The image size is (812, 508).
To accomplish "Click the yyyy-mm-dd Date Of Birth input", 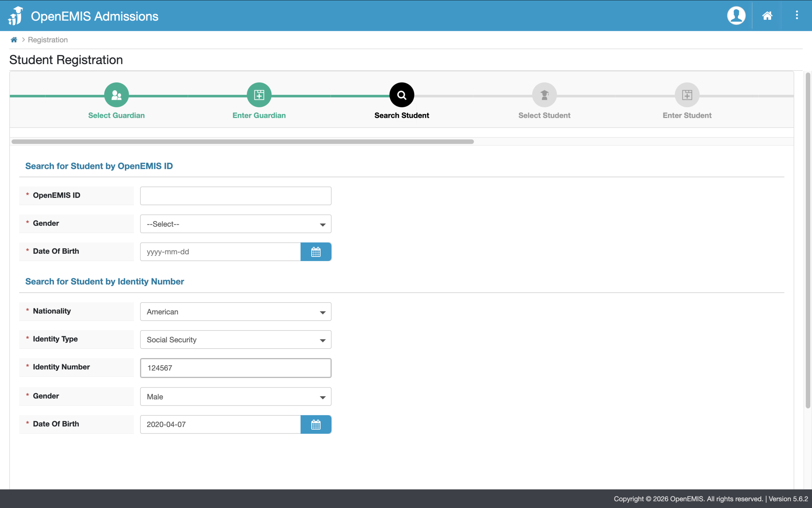I will coord(220,252).
